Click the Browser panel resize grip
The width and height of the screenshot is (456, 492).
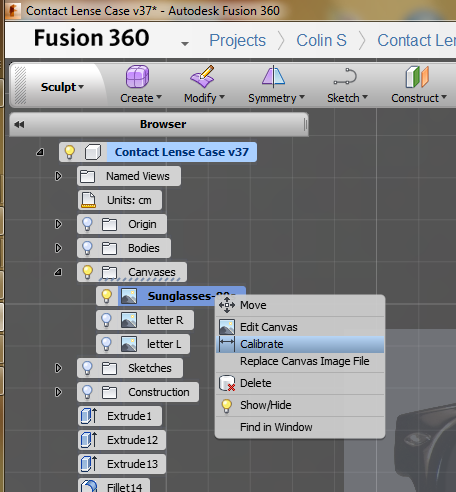pos(305,124)
